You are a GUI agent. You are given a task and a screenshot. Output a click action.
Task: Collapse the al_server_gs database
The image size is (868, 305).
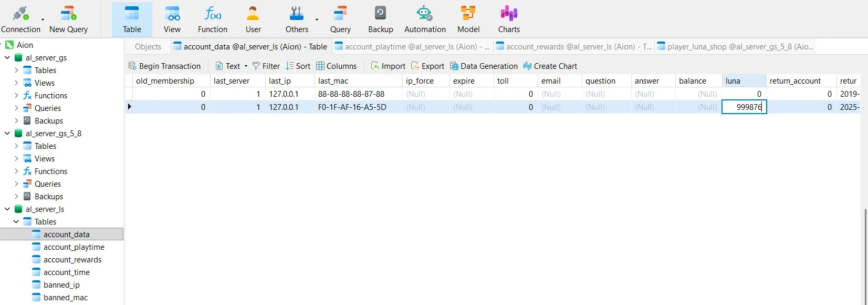7,57
